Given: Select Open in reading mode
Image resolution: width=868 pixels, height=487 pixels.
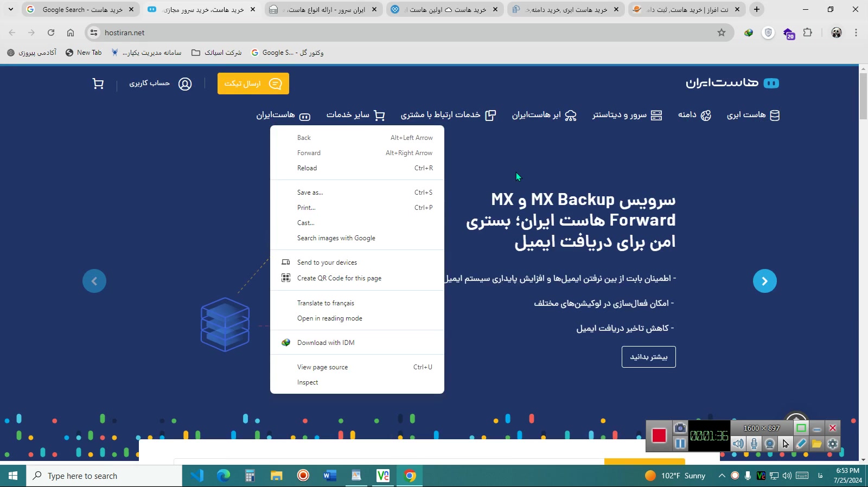Looking at the screenshot, I should [357, 318].
